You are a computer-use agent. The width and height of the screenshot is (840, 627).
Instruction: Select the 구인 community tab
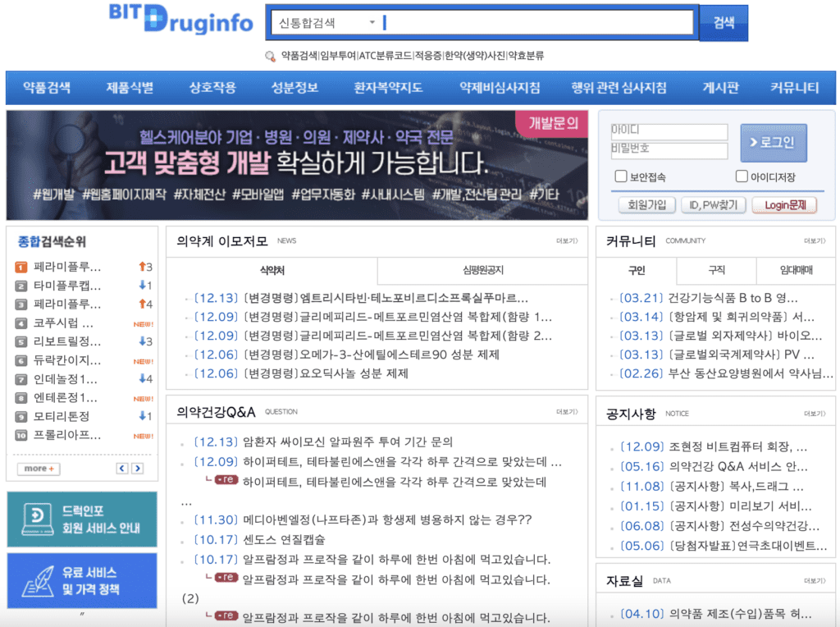pyautogui.click(x=637, y=271)
